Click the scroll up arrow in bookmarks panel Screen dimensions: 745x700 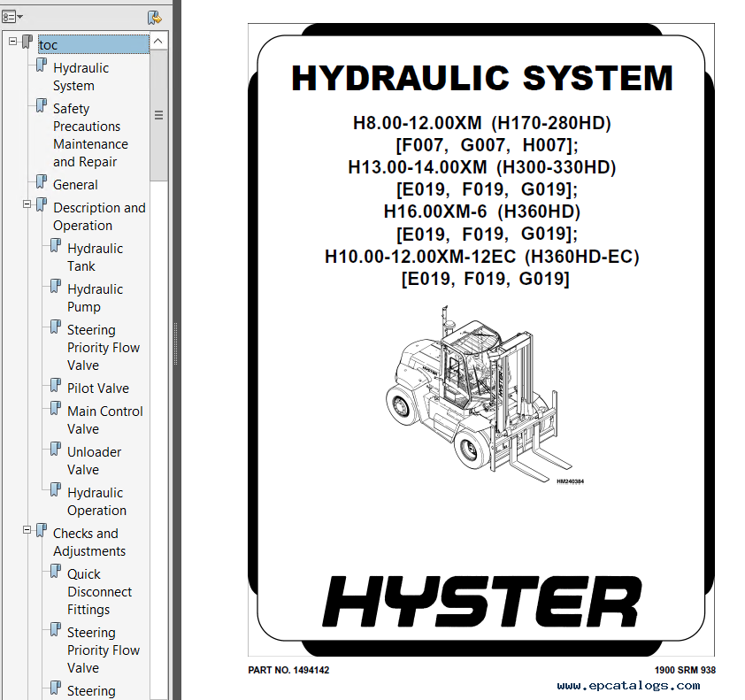[158, 42]
